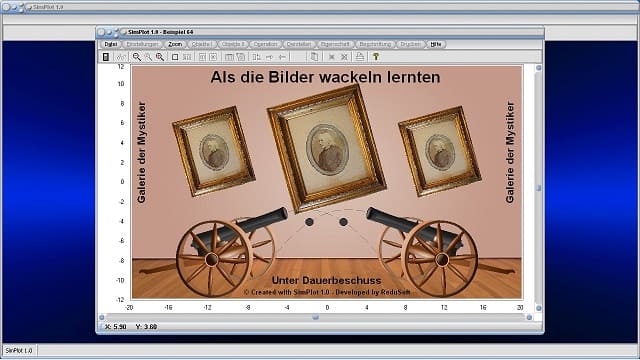Click the 'SimPlot 1.0 - Beispiel 64' window title
Screen dimensions: 640x360
(160, 32)
